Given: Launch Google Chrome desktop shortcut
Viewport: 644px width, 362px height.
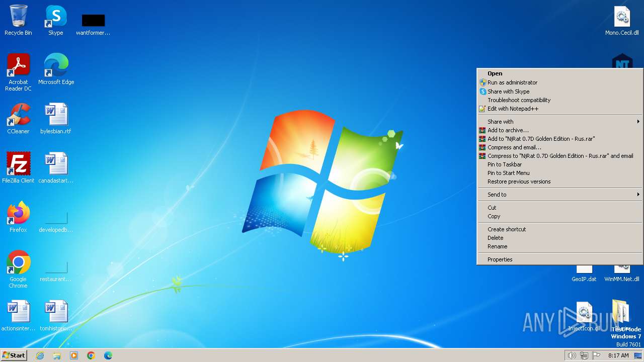Looking at the screenshot, I should [18, 269].
